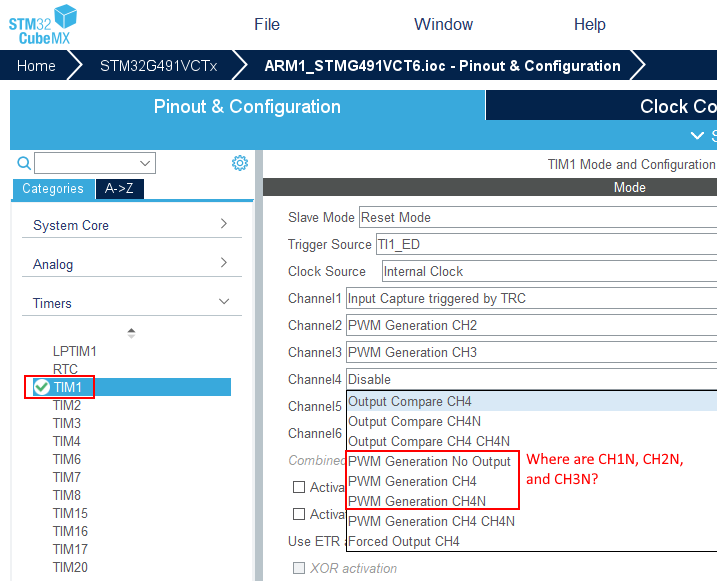Click the sort arrows above LPTIM1

pyautogui.click(x=131, y=333)
